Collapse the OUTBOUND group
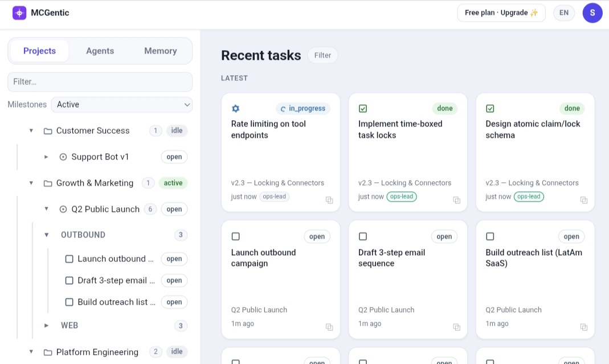This screenshot has height=364, width=609. click(x=46, y=235)
